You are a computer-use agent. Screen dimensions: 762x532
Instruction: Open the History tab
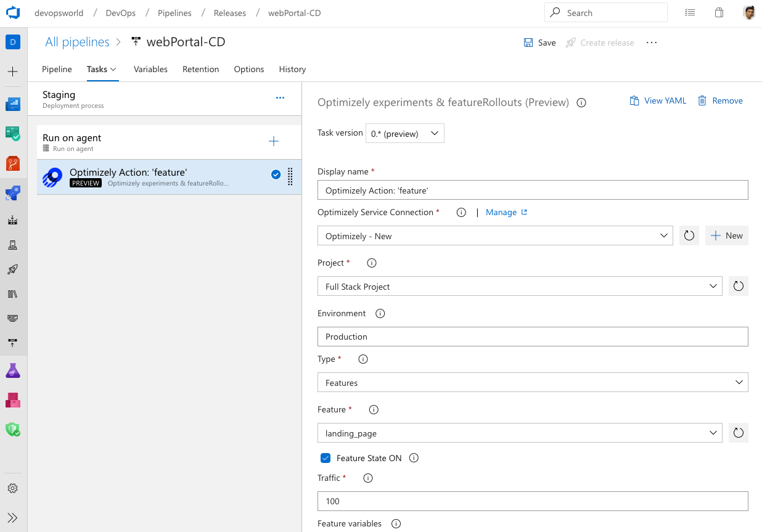[x=292, y=70]
